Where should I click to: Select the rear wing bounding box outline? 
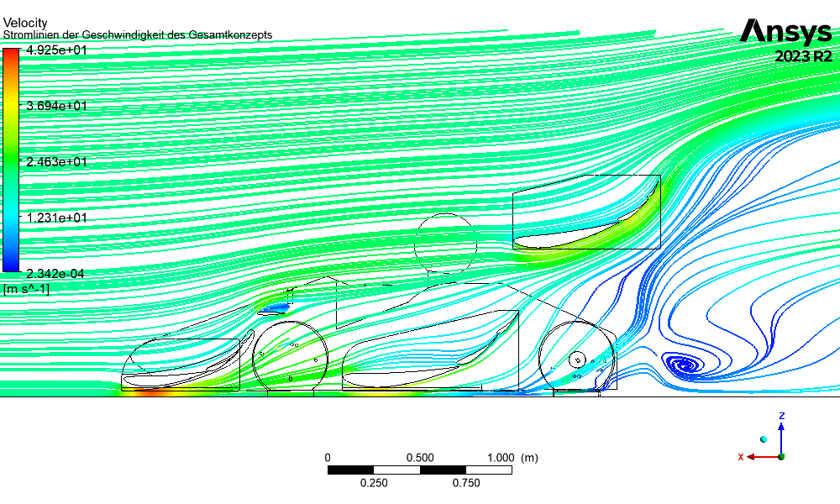pyautogui.click(x=660, y=212)
